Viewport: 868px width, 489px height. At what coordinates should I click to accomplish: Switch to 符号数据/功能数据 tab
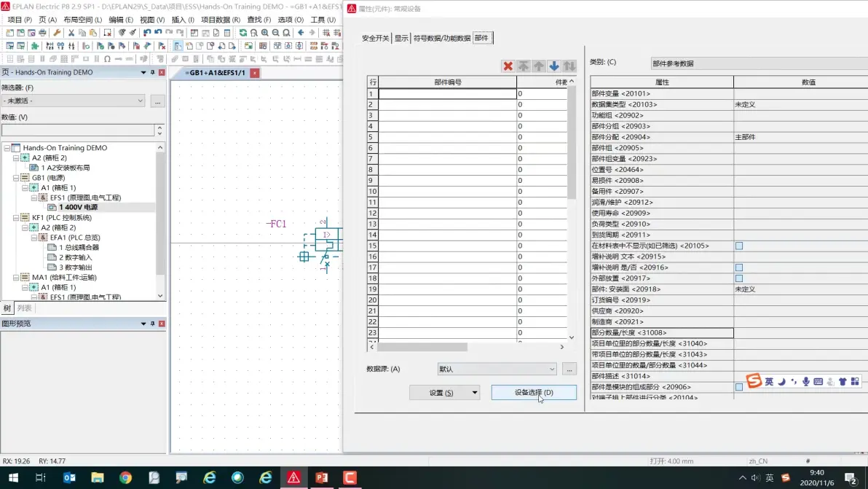click(x=442, y=38)
